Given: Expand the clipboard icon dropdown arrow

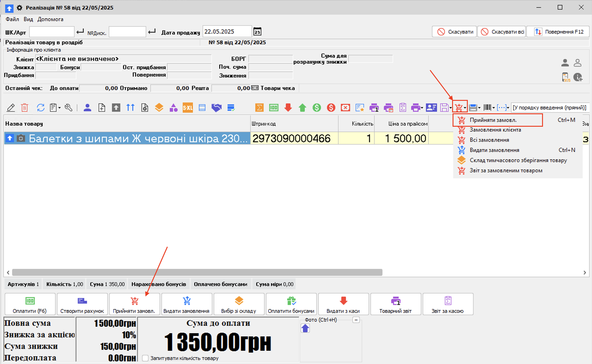Looking at the screenshot, I should click(59, 108).
